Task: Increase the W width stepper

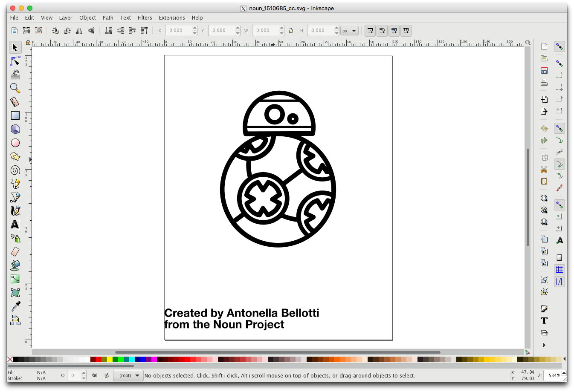Action: tap(281, 28)
